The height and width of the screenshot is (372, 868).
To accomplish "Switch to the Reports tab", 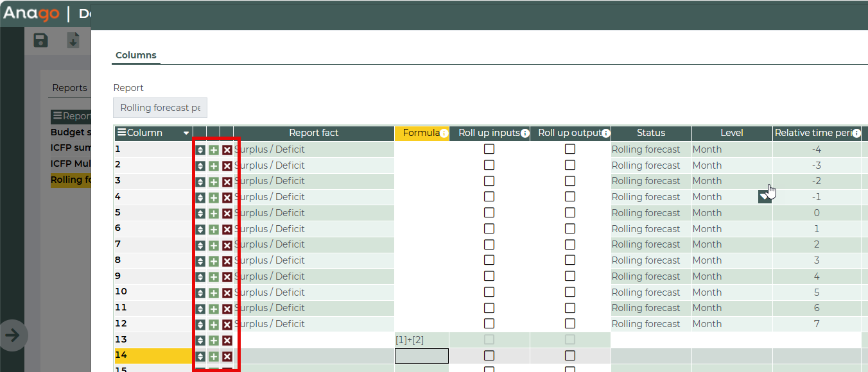I will (69, 88).
